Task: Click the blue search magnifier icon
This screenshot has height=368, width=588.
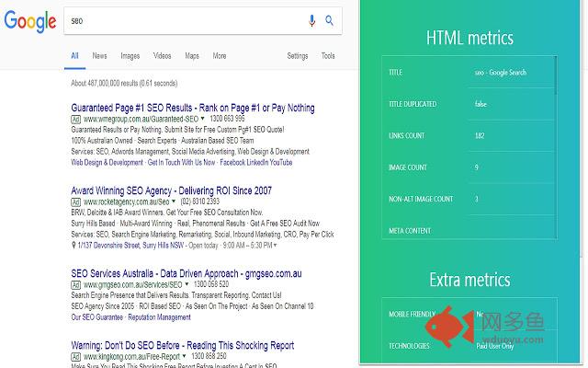Action: (x=329, y=20)
